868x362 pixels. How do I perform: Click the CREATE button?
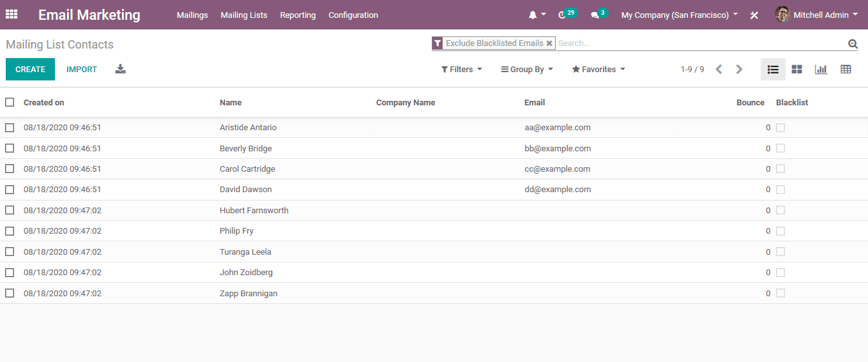point(30,69)
